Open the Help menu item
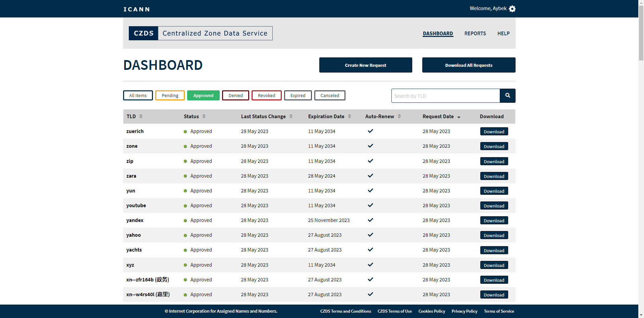644x318 pixels. pyautogui.click(x=503, y=34)
